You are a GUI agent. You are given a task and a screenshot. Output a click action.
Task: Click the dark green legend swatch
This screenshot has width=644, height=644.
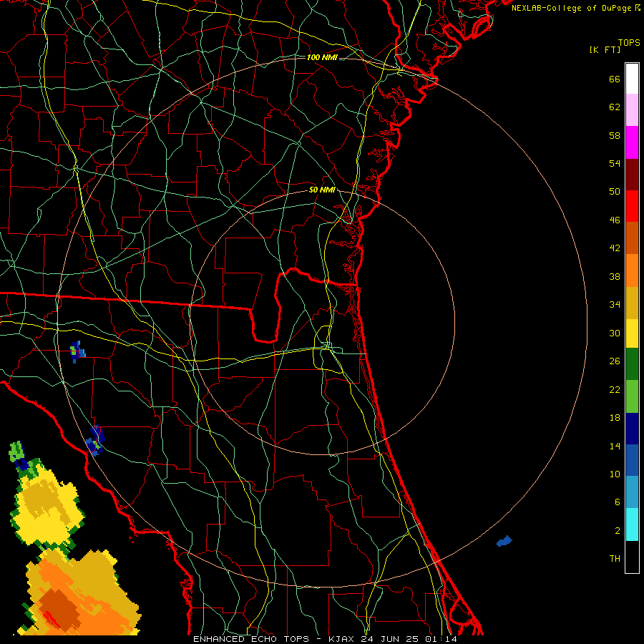coord(632,364)
